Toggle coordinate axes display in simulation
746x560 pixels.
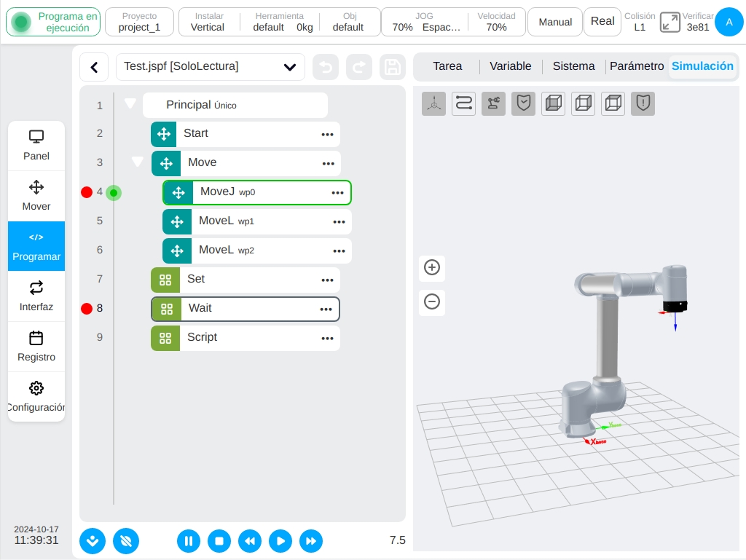(434, 103)
